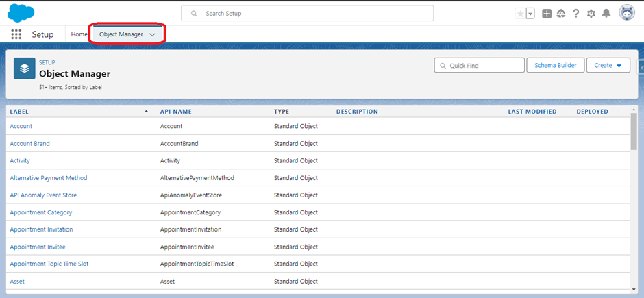
Task: Click the Quick Find search box
Action: pos(480,65)
